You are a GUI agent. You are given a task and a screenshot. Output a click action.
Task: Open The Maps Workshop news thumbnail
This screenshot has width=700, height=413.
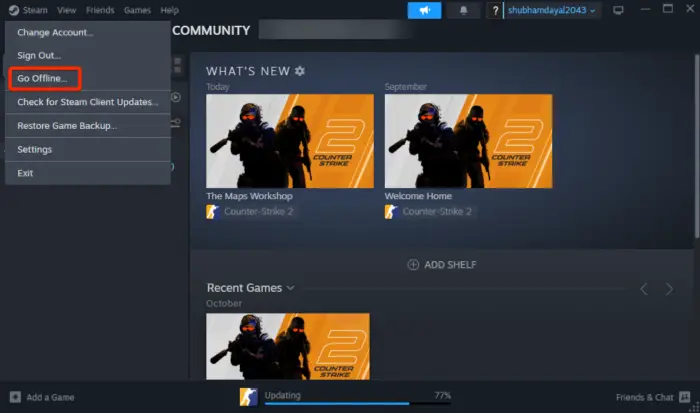(x=290, y=141)
